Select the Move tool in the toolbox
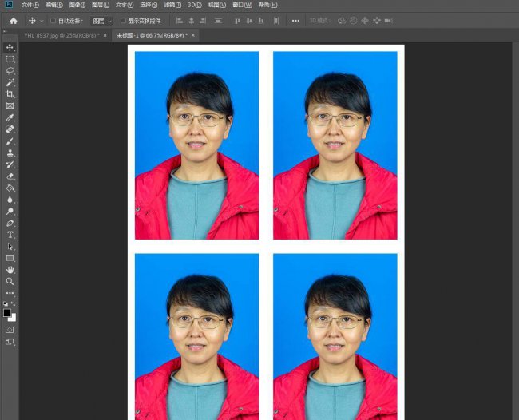Image resolution: width=519 pixels, height=420 pixels. click(10, 47)
